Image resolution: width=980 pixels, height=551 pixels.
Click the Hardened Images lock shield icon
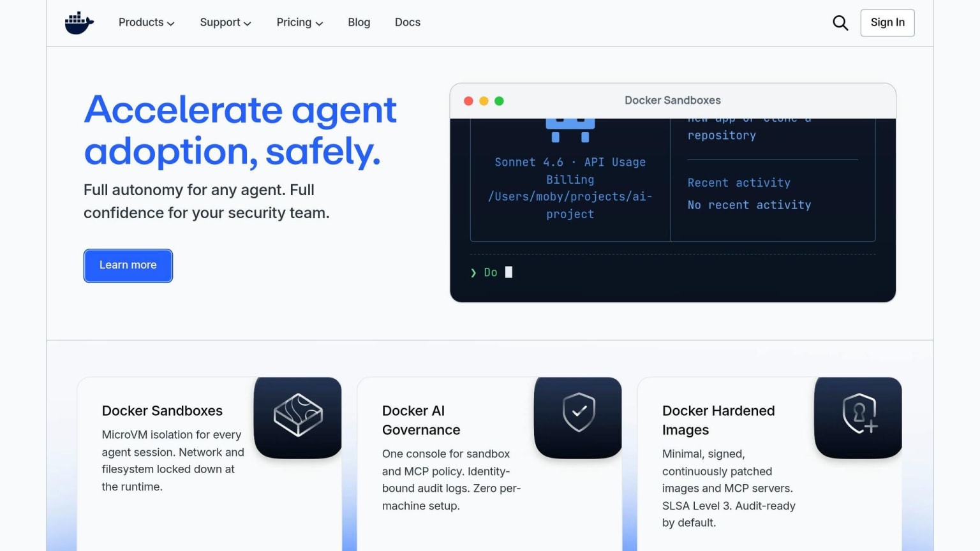[x=860, y=413]
